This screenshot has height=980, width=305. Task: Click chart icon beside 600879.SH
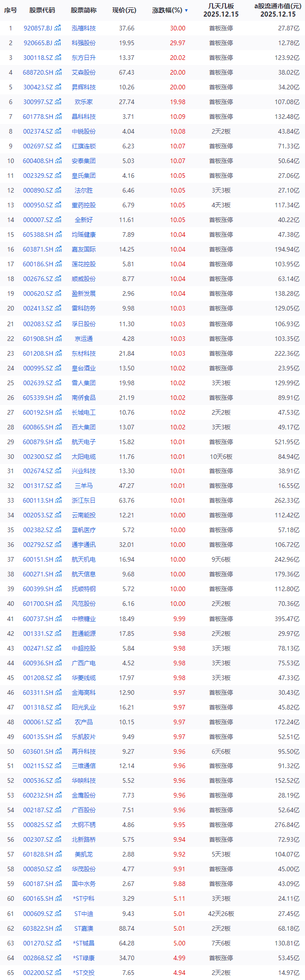58,442
